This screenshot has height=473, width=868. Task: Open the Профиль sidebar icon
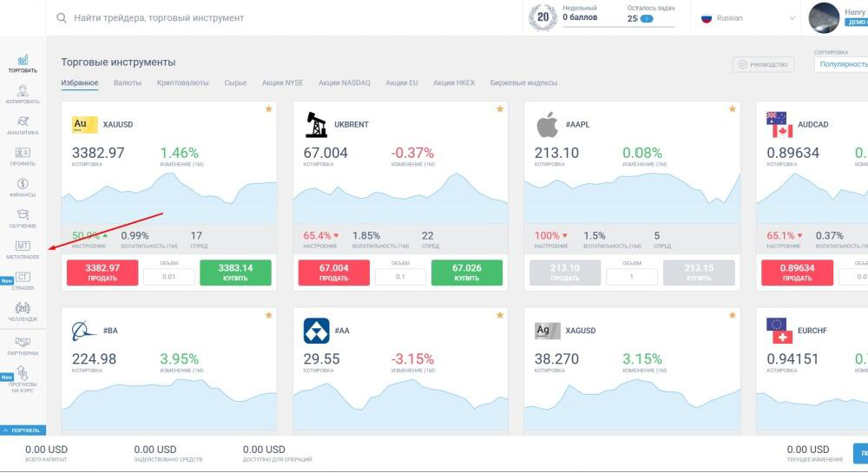[23, 156]
